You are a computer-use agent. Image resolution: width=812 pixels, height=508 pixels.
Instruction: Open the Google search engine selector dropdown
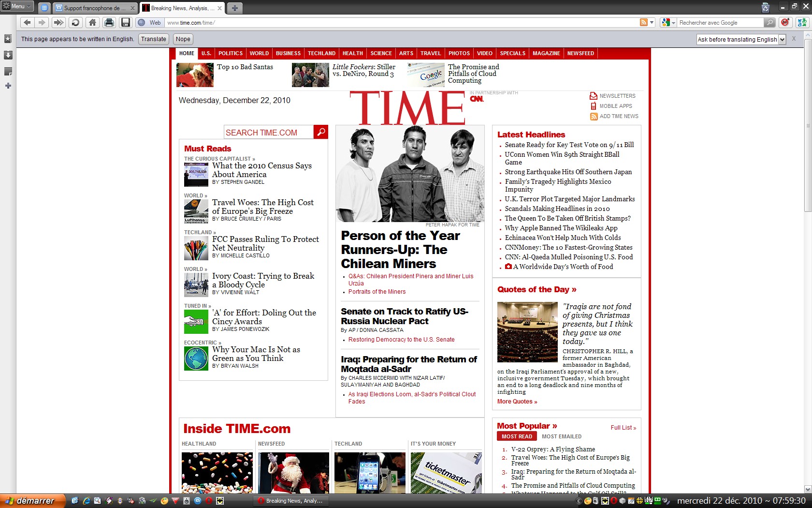coord(668,22)
